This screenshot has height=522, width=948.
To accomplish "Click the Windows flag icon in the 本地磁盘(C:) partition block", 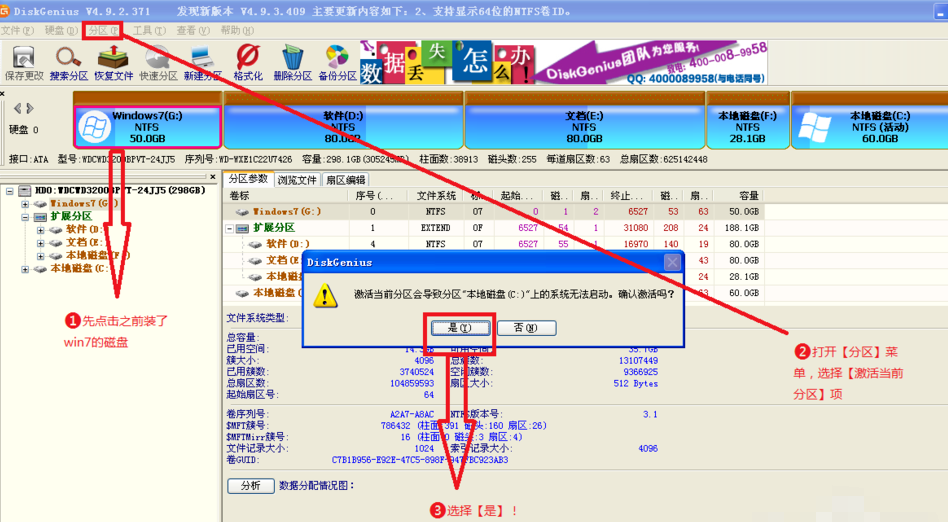I will [814, 127].
